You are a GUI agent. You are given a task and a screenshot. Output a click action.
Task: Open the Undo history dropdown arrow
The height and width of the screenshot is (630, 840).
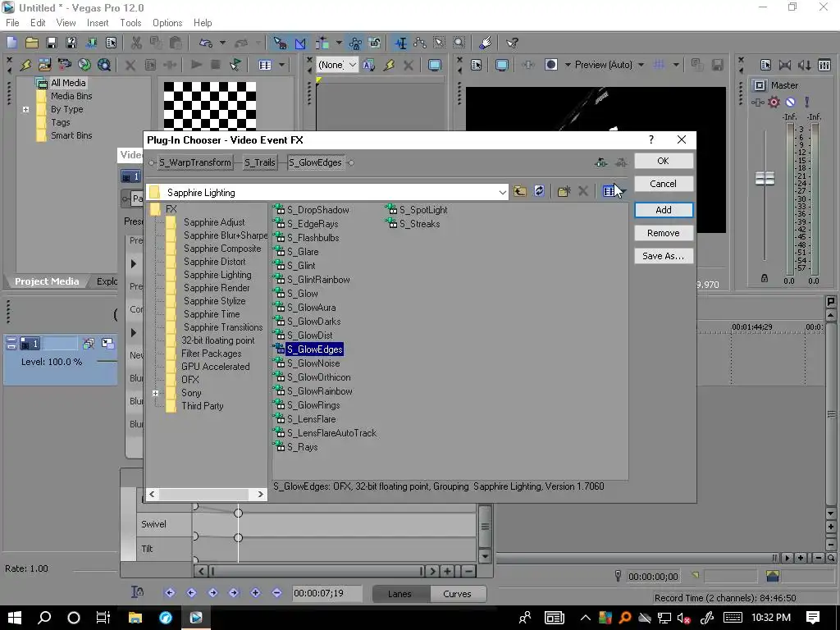pyautogui.click(x=222, y=43)
